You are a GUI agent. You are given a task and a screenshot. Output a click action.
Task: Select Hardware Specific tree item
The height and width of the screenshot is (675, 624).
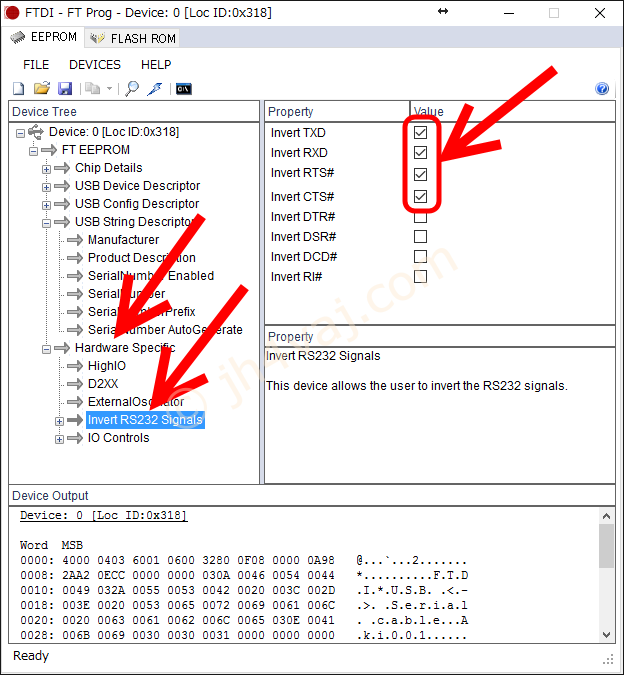tap(125, 348)
